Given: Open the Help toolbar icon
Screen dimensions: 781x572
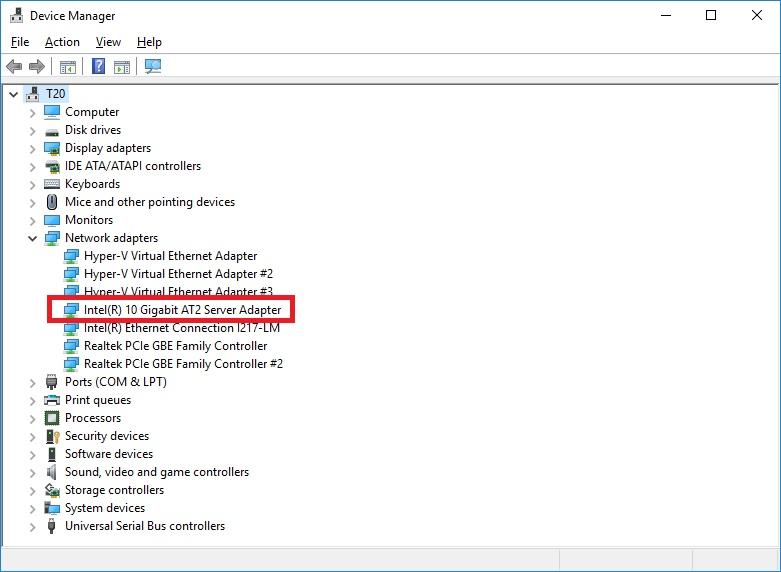Looking at the screenshot, I should pyautogui.click(x=99, y=66).
